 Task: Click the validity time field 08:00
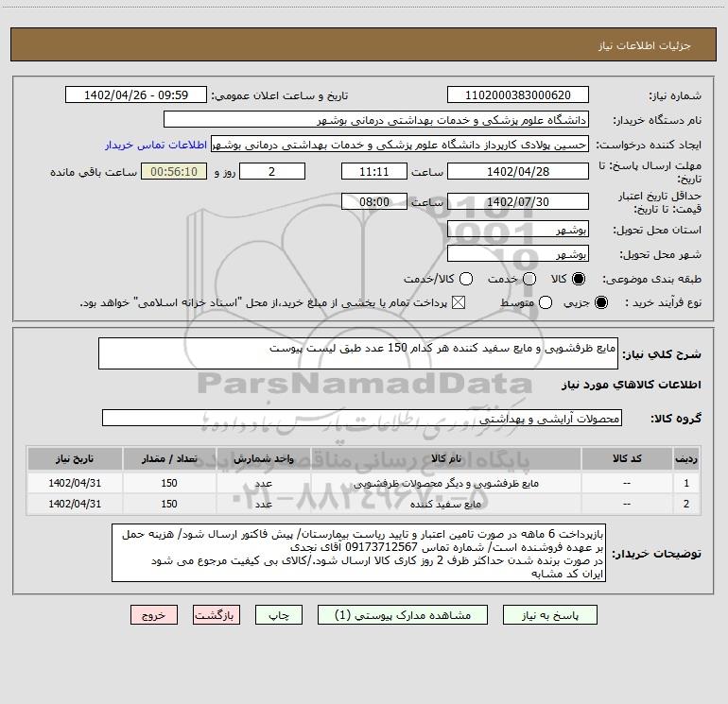(x=374, y=201)
